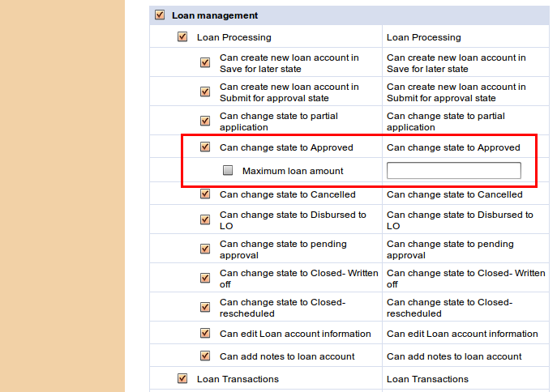Image resolution: width=557 pixels, height=392 pixels.
Task: Click Loan Transactions description in right column
Action: pyautogui.click(x=427, y=379)
